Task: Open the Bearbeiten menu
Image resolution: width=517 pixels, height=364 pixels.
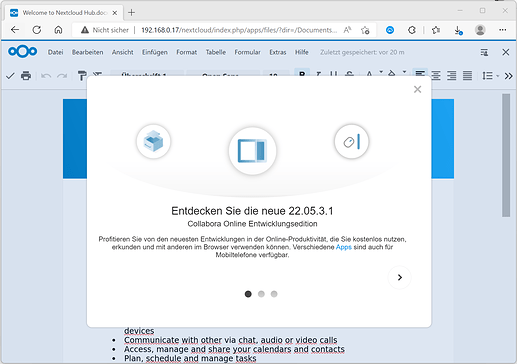Action: click(x=88, y=52)
